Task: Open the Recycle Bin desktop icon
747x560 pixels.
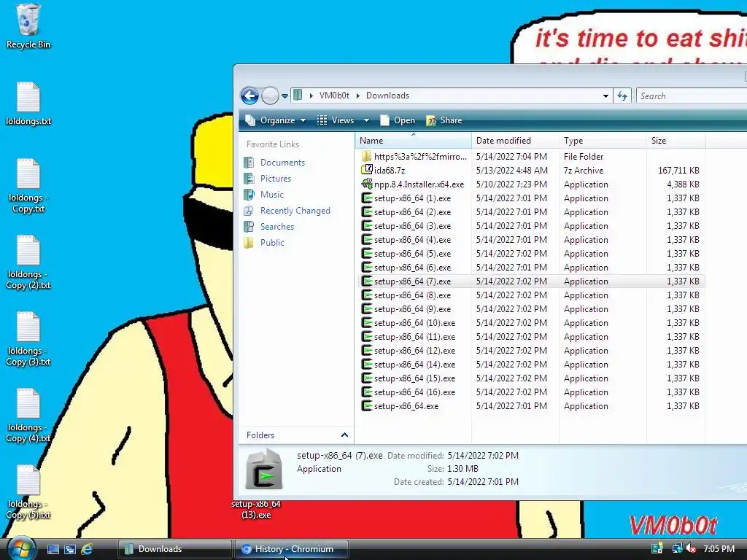Action: coord(28,26)
